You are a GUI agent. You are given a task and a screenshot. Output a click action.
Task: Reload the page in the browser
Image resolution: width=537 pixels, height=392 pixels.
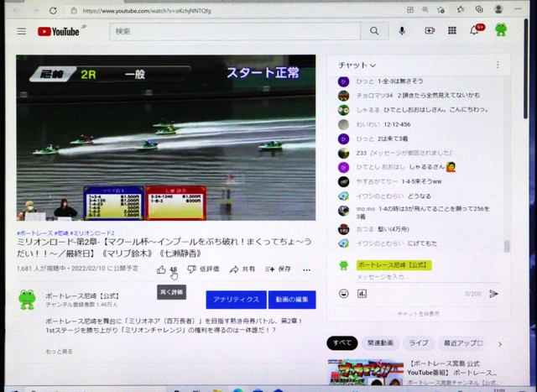(x=53, y=11)
